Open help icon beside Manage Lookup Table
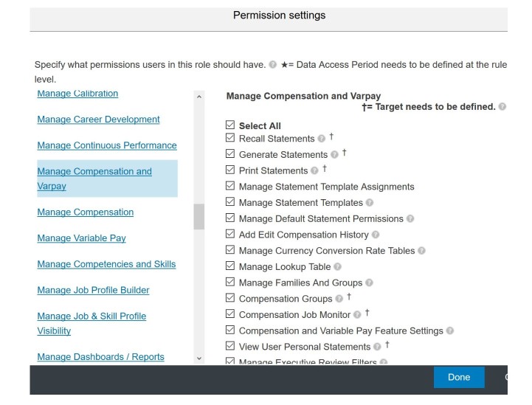Viewport: 532px width, 405px height. coord(337,266)
